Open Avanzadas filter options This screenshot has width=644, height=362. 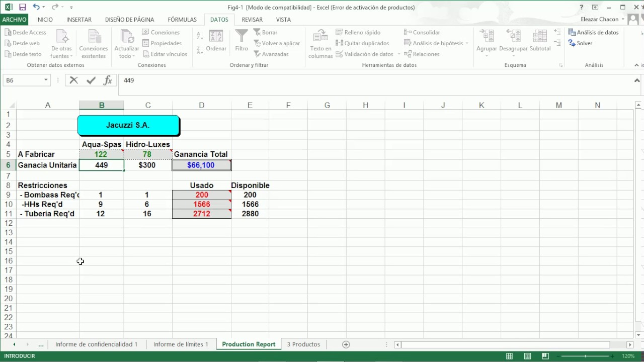(271, 54)
